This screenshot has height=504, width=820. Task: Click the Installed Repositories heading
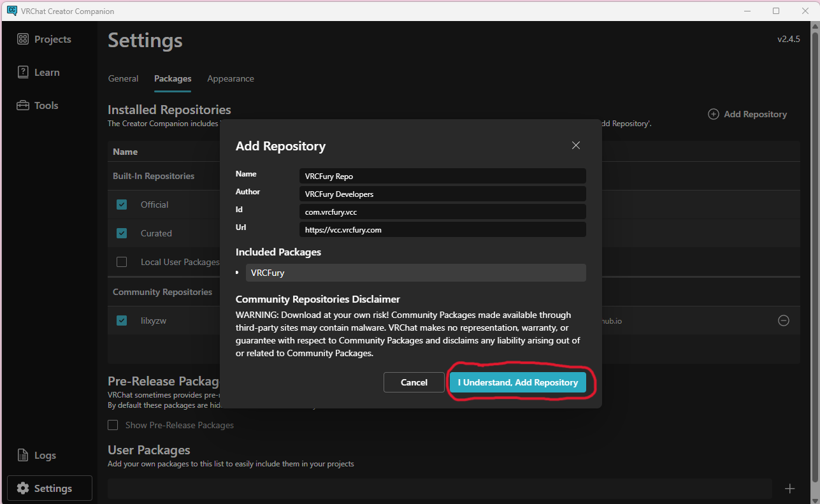169,110
